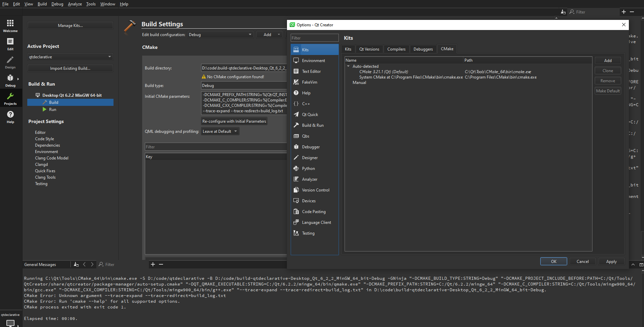This screenshot has width=644, height=327.
Task: Open Dependencies project setting
Action: (47, 145)
